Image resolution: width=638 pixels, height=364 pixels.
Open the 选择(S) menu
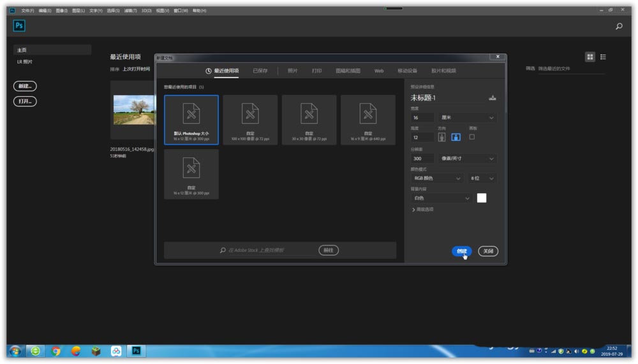point(113,11)
